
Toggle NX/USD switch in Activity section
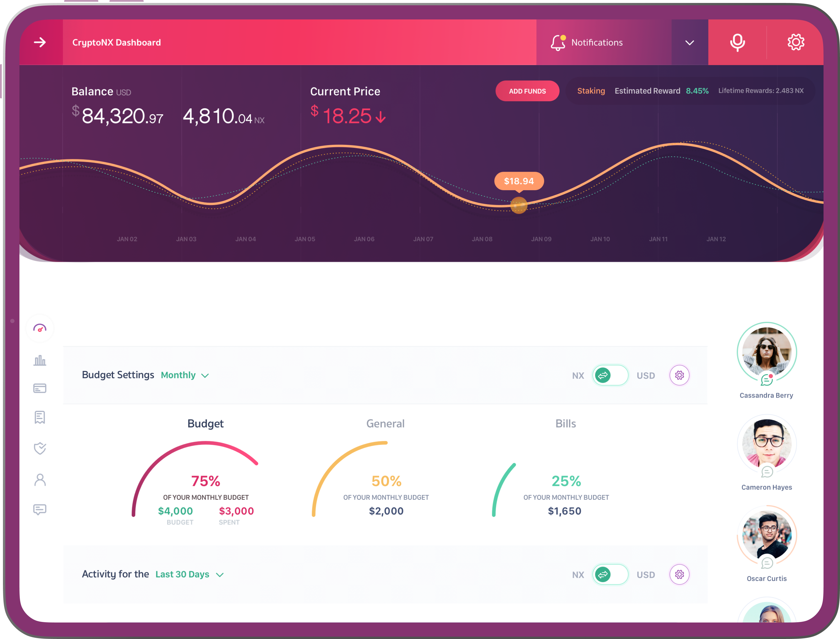(x=610, y=574)
